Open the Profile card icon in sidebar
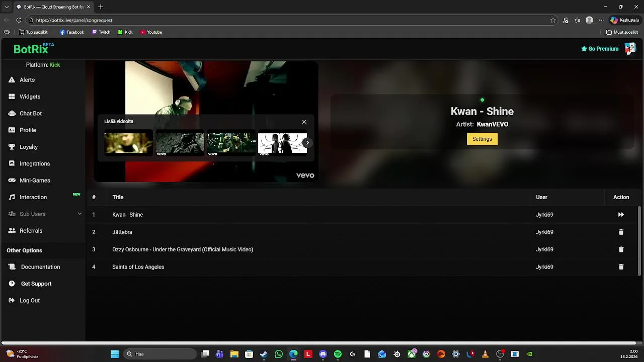This screenshot has height=362, width=644. pos(12,130)
